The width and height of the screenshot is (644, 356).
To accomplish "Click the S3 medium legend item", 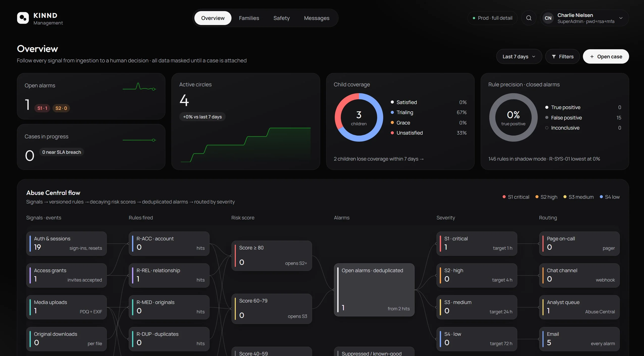I will coord(578,197).
